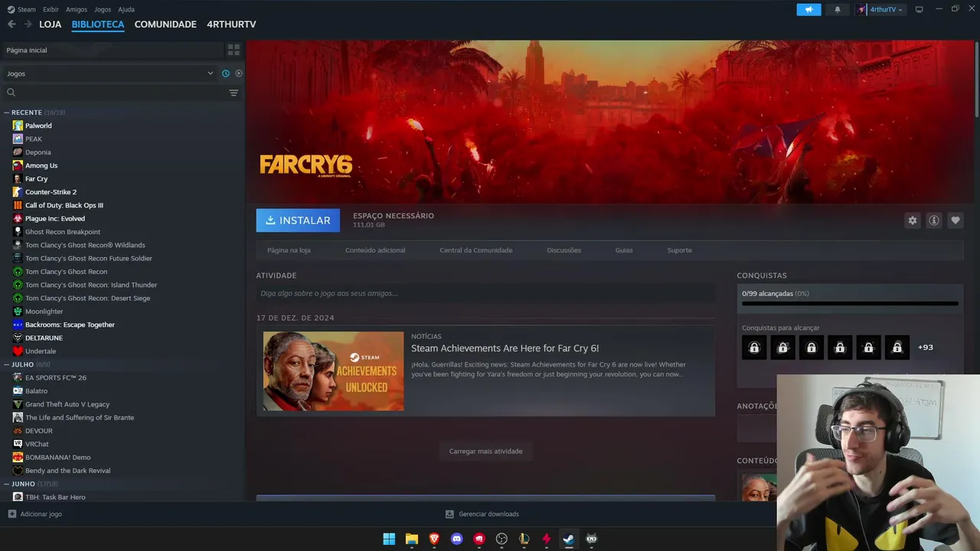
Task: Open Página na loja link
Action: point(289,250)
